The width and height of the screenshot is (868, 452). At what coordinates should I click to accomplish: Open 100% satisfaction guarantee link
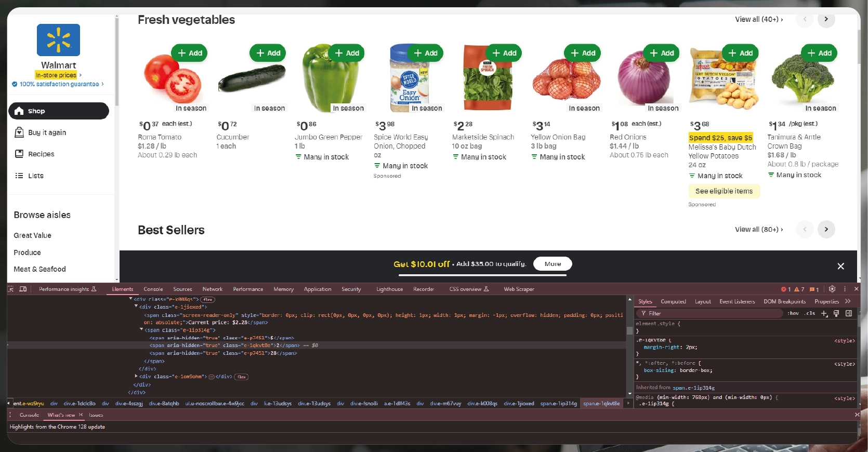(58, 84)
